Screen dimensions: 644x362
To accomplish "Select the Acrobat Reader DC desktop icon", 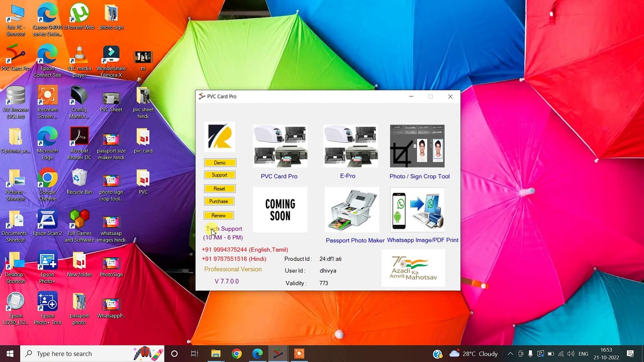I will tap(79, 144).
